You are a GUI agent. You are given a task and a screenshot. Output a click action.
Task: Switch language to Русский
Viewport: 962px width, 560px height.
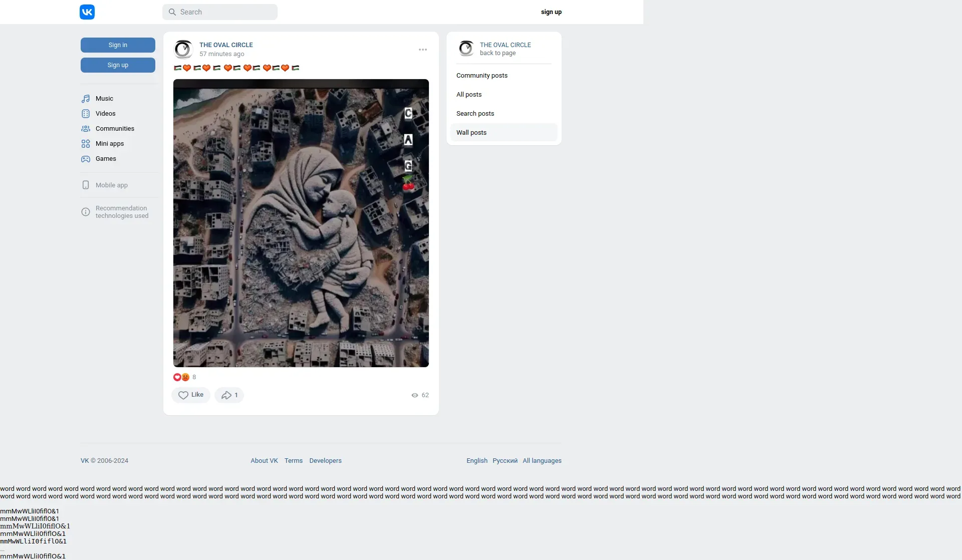pyautogui.click(x=505, y=461)
